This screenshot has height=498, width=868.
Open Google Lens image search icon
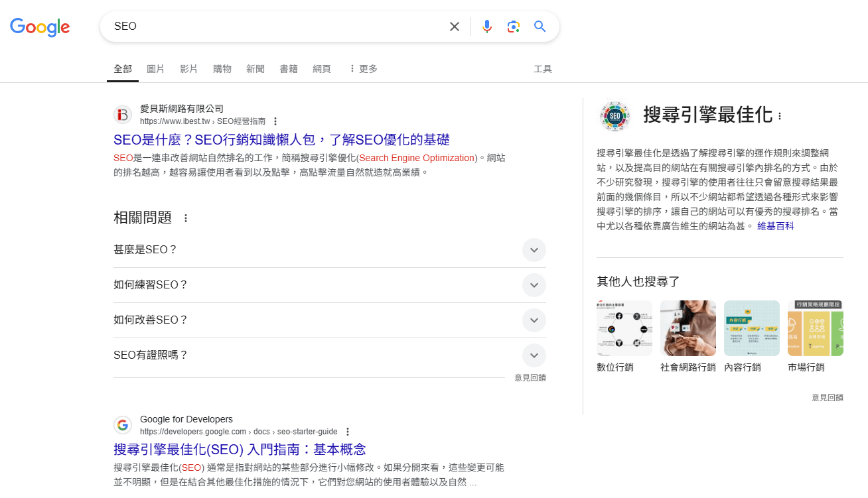pos(513,27)
